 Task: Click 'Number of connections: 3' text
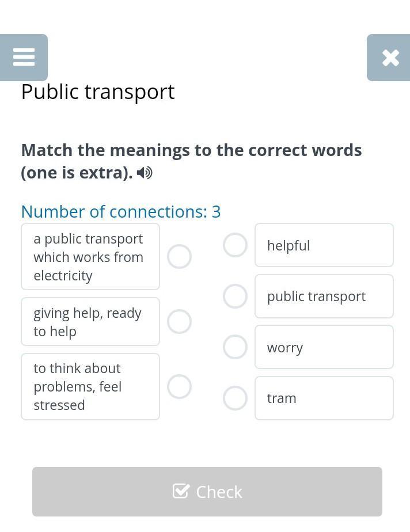pyautogui.click(x=121, y=212)
